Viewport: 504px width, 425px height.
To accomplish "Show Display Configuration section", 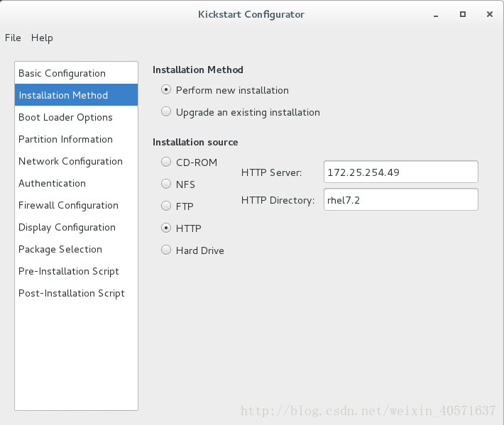I will [x=76, y=227].
